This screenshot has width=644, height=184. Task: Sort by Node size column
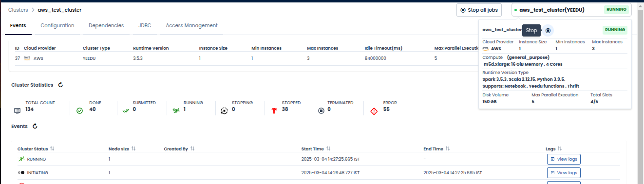(x=133, y=149)
